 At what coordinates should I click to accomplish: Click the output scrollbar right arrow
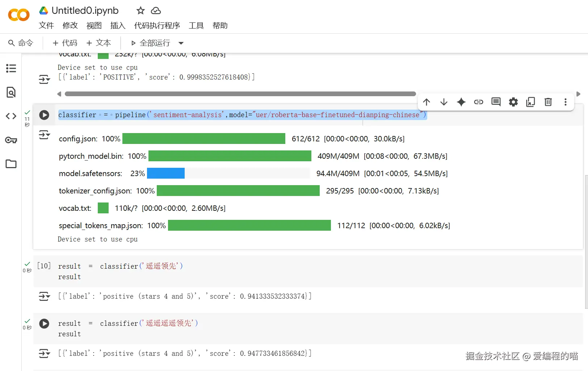coord(578,94)
